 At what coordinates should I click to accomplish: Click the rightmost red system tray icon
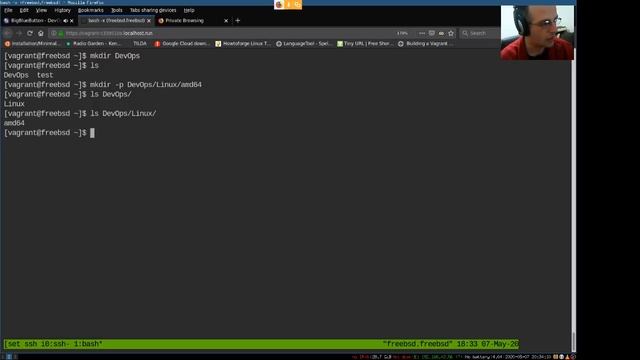[x=573, y=357]
